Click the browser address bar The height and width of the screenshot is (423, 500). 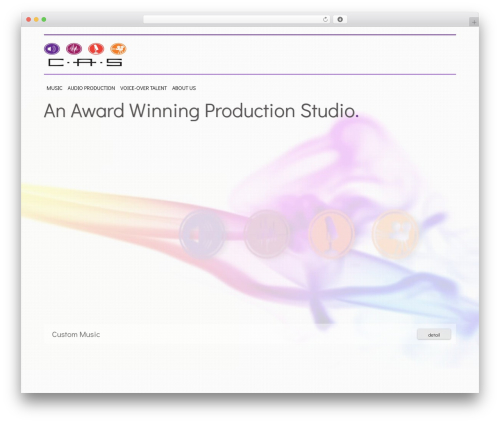pyautogui.click(x=237, y=19)
